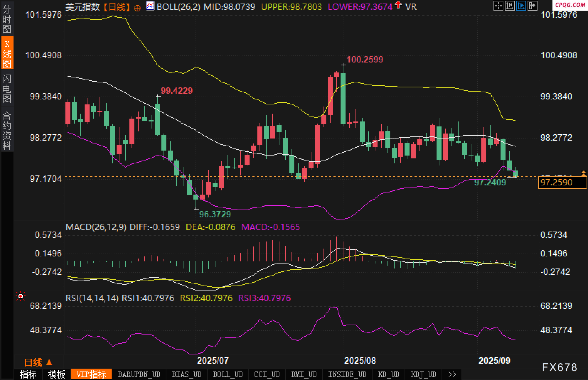Expand more indicators with the >> arrow
Screen dimensions: 588x380
[x=452, y=374]
